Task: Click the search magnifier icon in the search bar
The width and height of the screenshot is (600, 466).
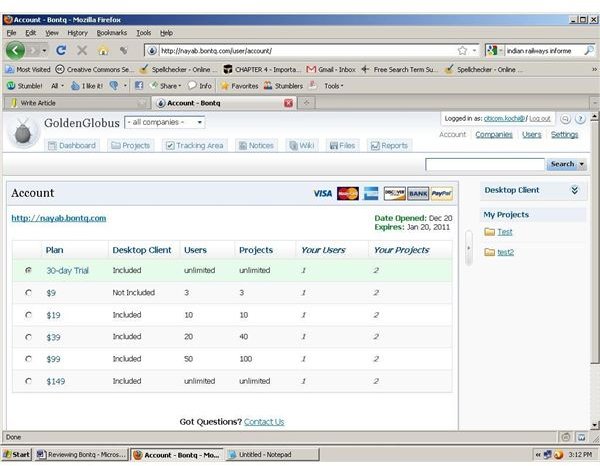Action: [x=589, y=51]
